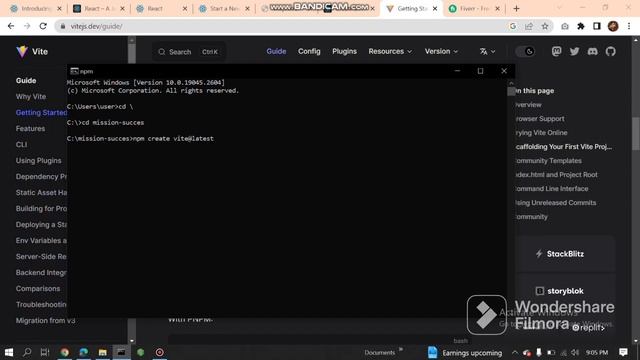Go forward in browser history

pos(27,26)
